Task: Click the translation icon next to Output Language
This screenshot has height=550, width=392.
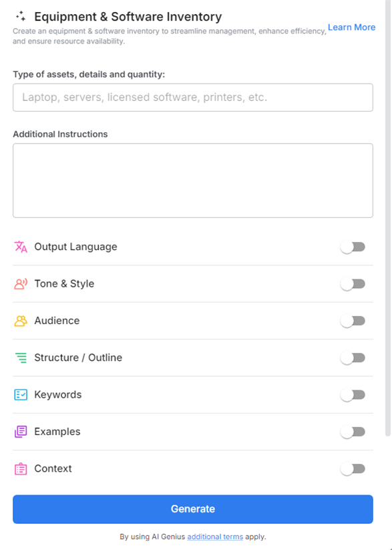Action: [19, 247]
